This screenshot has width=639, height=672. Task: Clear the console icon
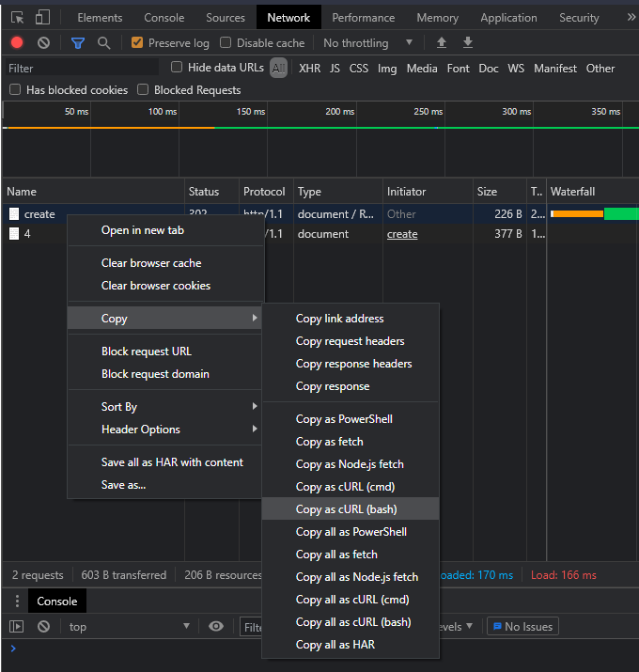44,627
